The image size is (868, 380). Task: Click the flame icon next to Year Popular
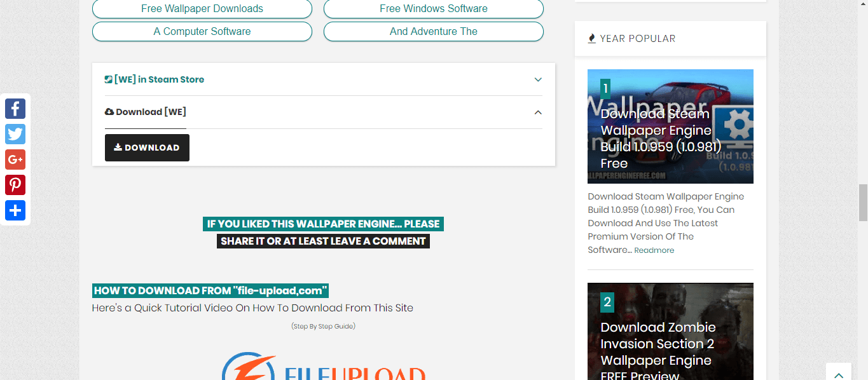point(592,38)
